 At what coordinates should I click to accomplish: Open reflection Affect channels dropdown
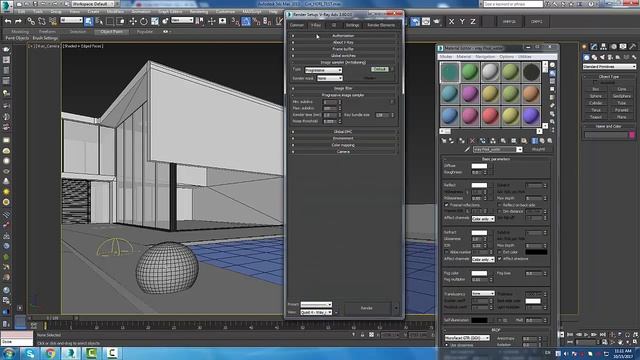(483, 219)
